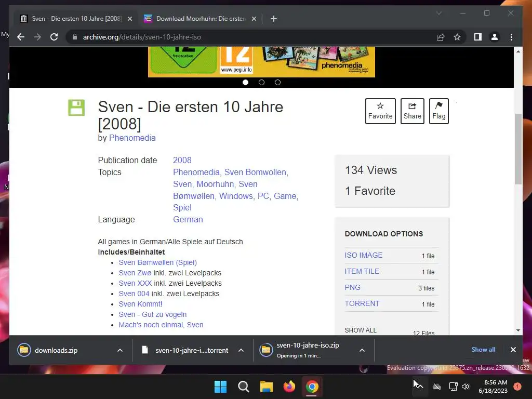Viewport: 532px width, 399px height.
Task: Switch to the Download Moorhuhn tab
Action: [x=201, y=19]
